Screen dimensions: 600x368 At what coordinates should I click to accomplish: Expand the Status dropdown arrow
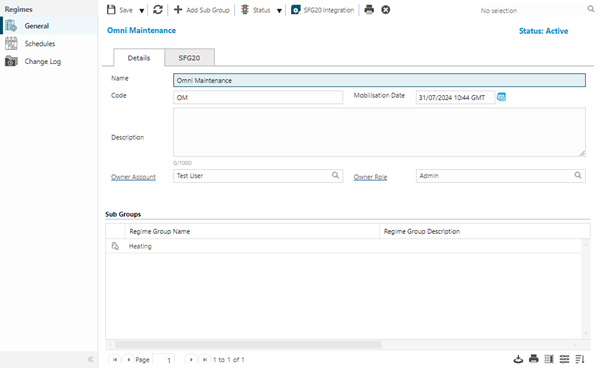pos(279,10)
